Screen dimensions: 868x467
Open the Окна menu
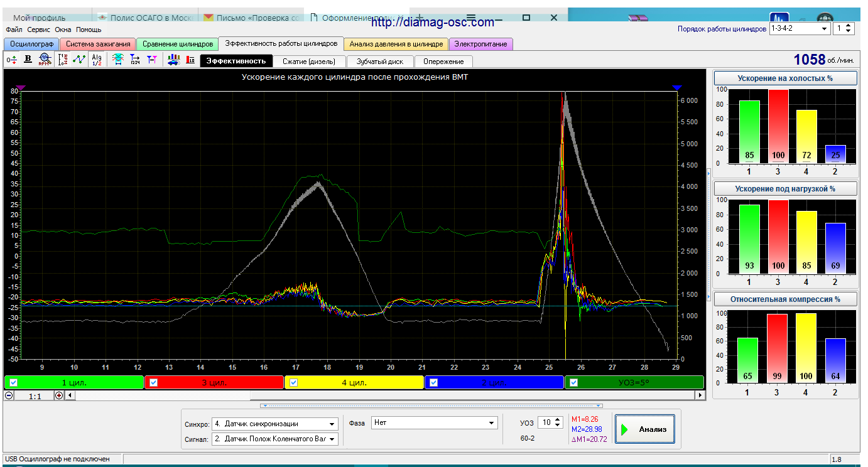[x=63, y=30]
